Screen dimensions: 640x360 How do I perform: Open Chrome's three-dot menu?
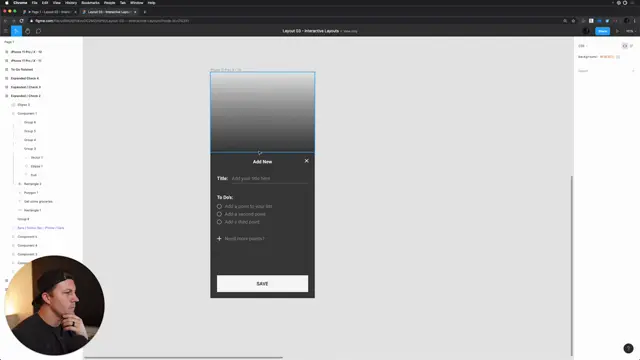(x=635, y=21)
